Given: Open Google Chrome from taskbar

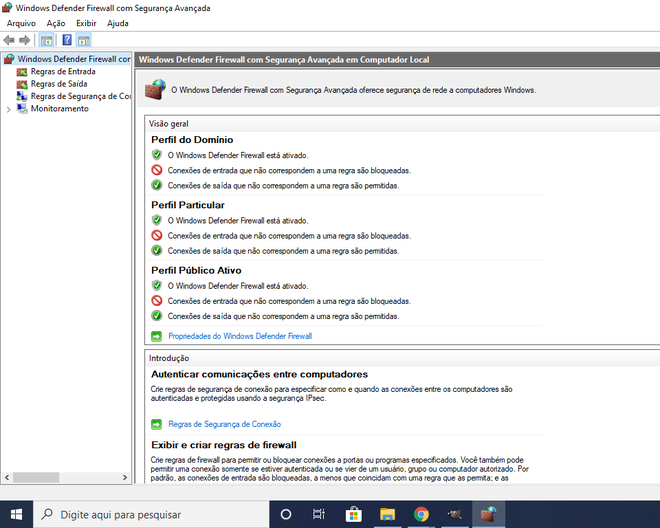Looking at the screenshot, I should click(421, 514).
